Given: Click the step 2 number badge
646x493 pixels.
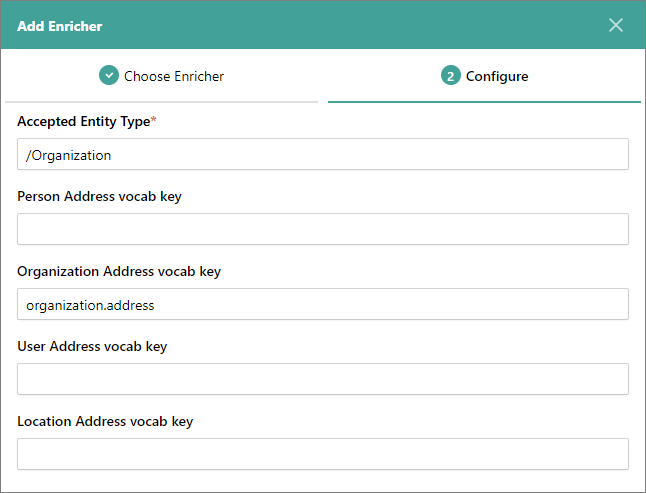Looking at the screenshot, I should [451, 76].
